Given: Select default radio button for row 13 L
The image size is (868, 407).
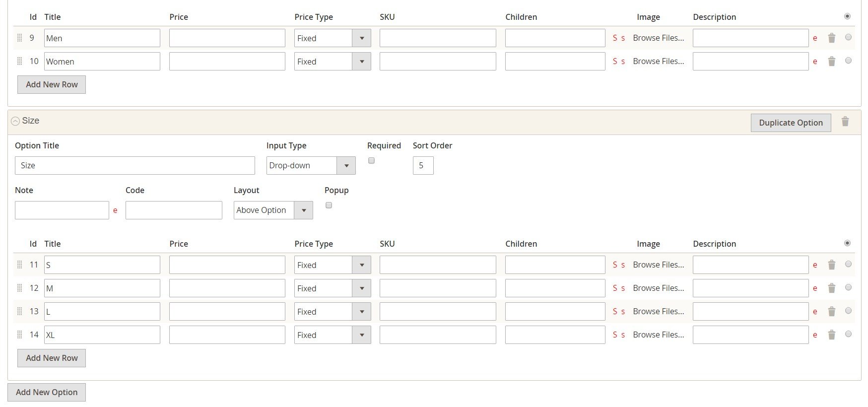Looking at the screenshot, I should [848, 310].
